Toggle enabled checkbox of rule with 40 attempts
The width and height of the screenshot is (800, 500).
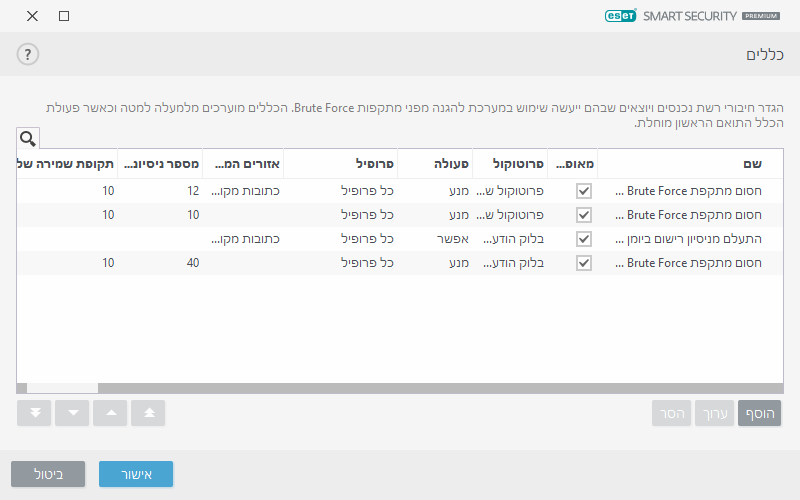click(x=584, y=263)
